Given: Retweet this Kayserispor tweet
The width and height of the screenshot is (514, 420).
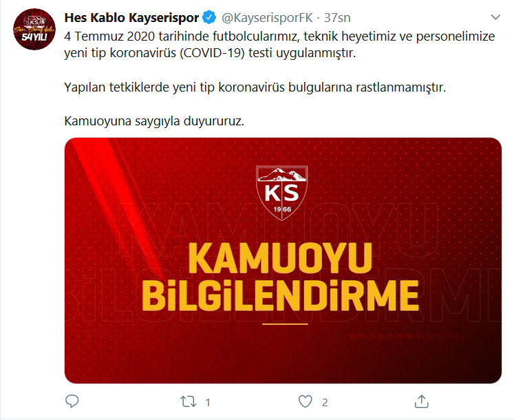Looking at the screenshot, I should [x=189, y=401].
